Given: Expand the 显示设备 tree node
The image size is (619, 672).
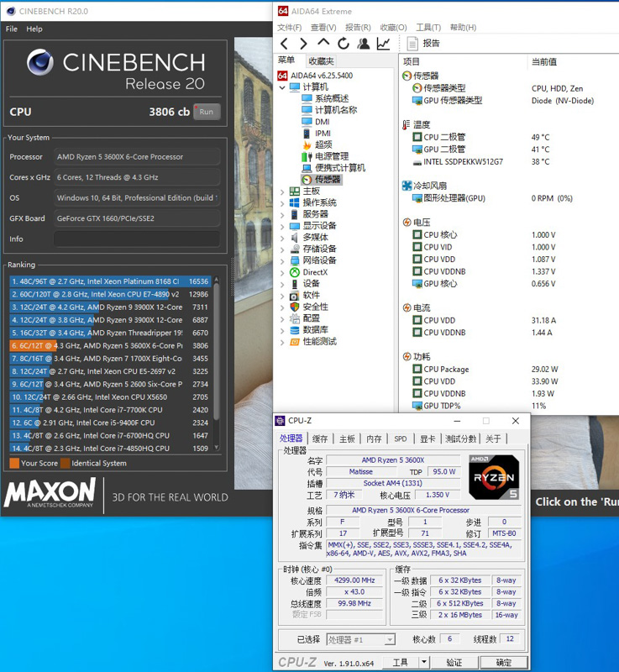Looking at the screenshot, I should pyautogui.click(x=282, y=226).
